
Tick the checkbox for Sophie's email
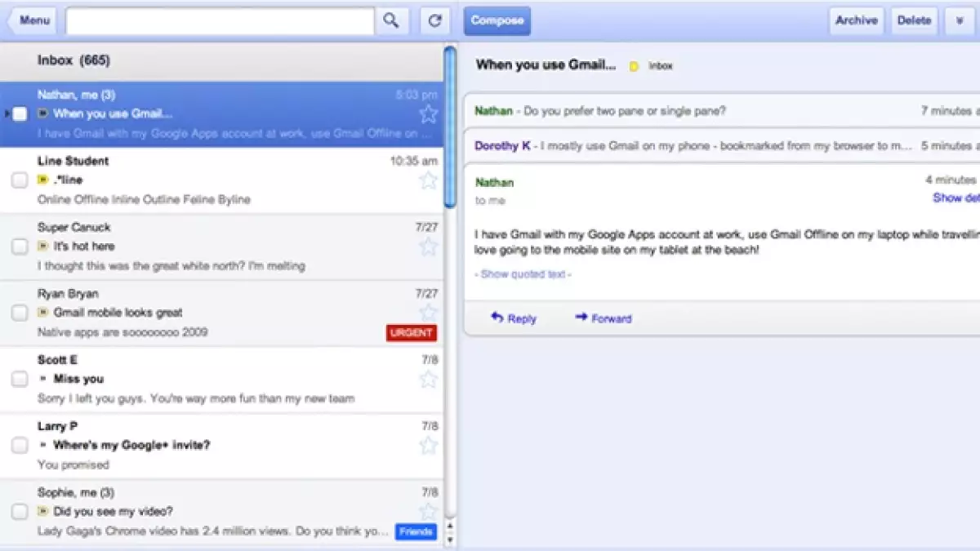[20, 512]
